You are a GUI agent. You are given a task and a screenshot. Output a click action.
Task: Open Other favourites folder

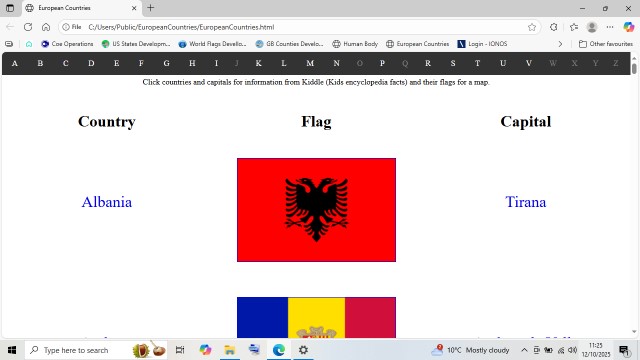tap(606, 44)
